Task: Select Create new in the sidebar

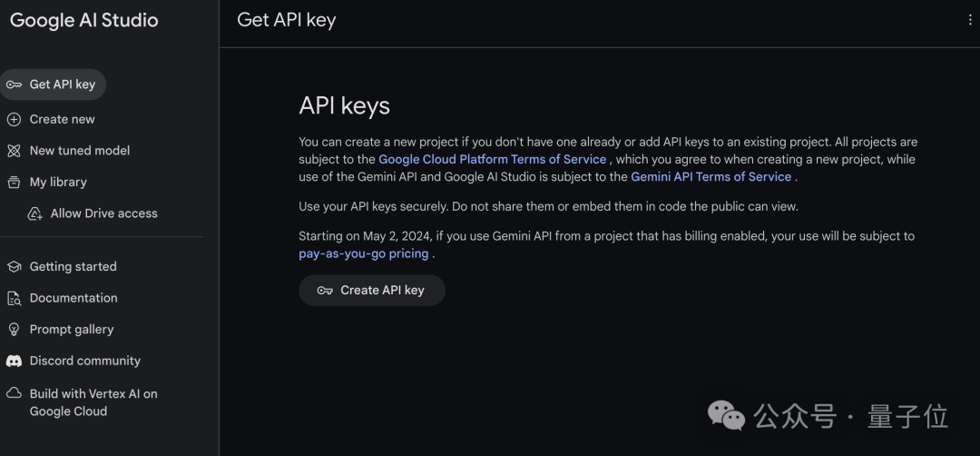Action: [51, 120]
